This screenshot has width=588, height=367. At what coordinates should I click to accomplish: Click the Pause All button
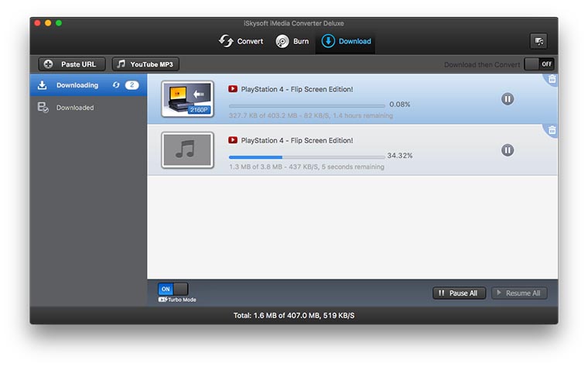(x=459, y=293)
